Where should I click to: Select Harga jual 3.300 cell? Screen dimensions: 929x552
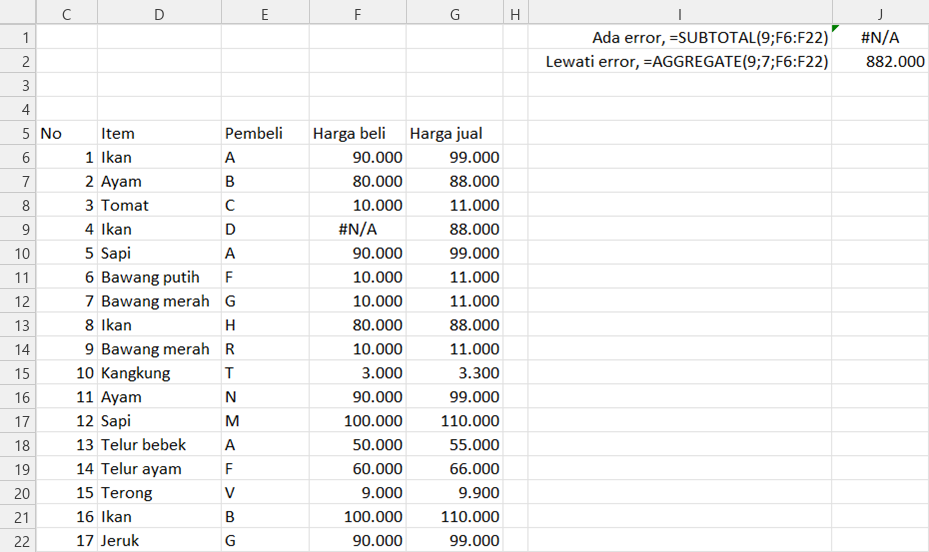pos(454,373)
